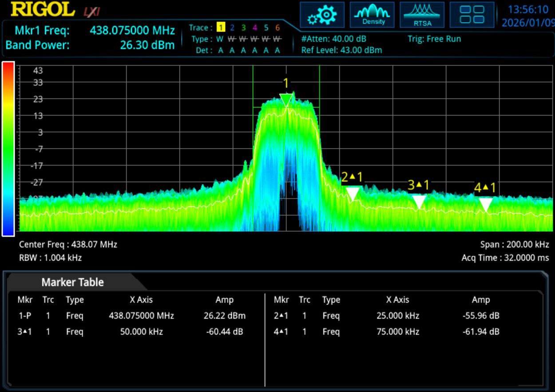Screen dimensions: 555x392
Task: Click the 2026/01/09 date display
Action: pos(528,22)
